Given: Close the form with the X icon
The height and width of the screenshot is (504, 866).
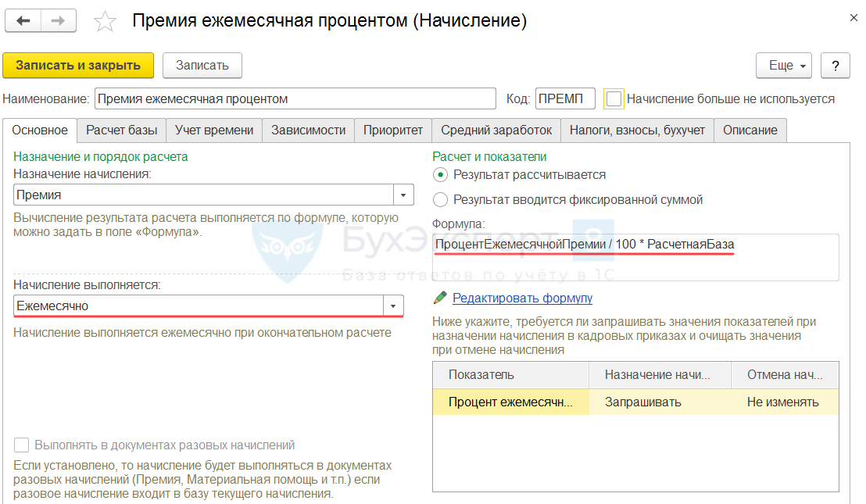Looking at the screenshot, I should click(853, 18).
